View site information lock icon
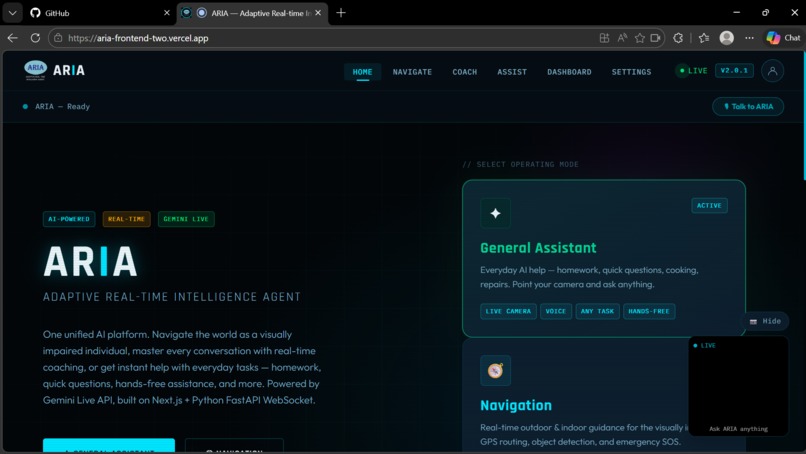This screenshot has height=454, width=806. point(58,38)
